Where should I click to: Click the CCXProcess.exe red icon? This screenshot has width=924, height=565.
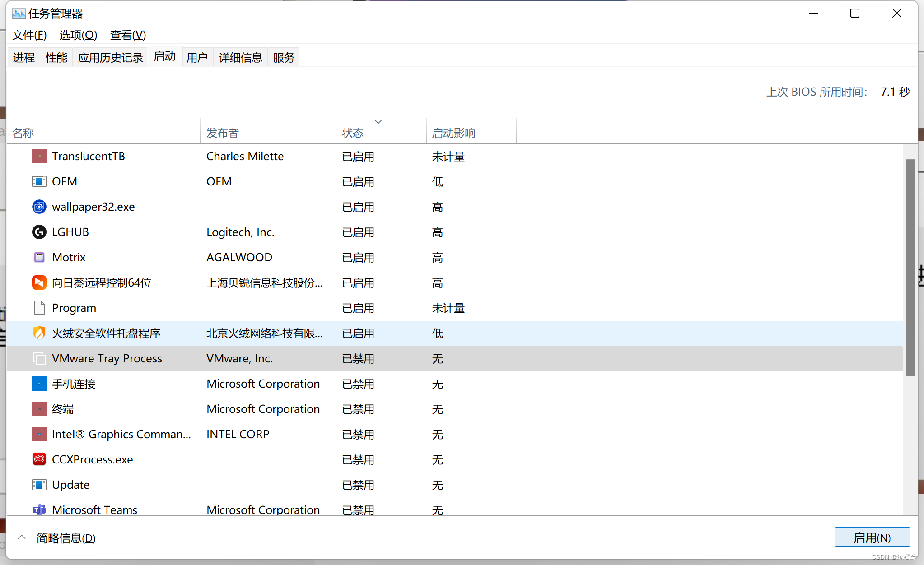tap(39, 459)
